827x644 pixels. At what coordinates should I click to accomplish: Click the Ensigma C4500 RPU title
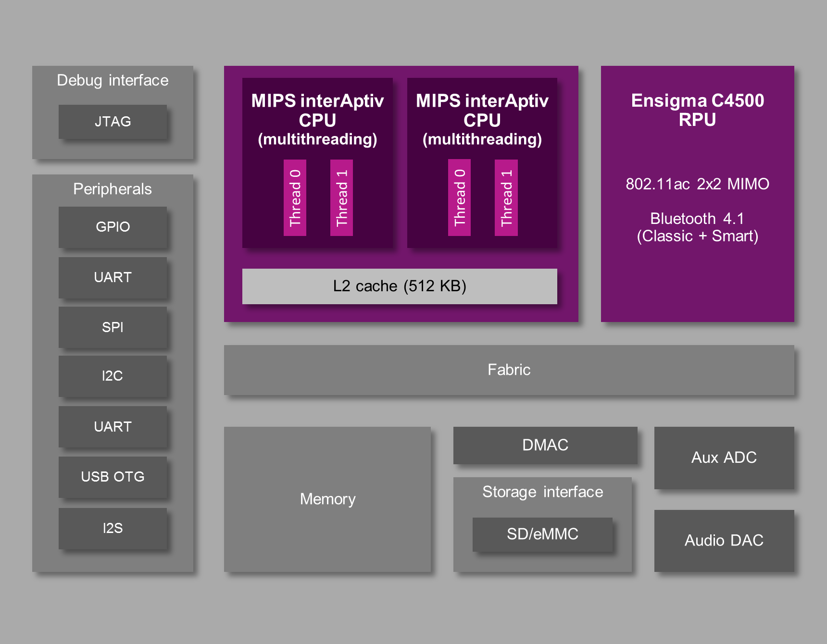[x=697, y=110]
